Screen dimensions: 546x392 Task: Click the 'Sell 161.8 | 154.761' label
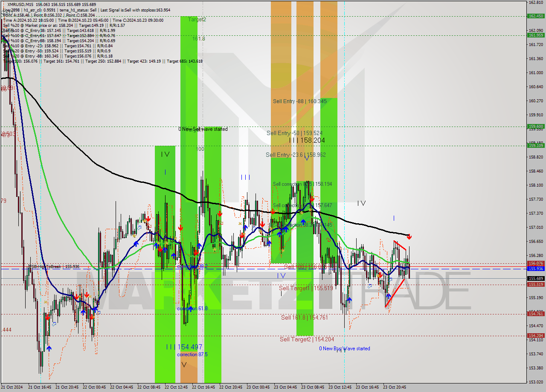[304, 317]
